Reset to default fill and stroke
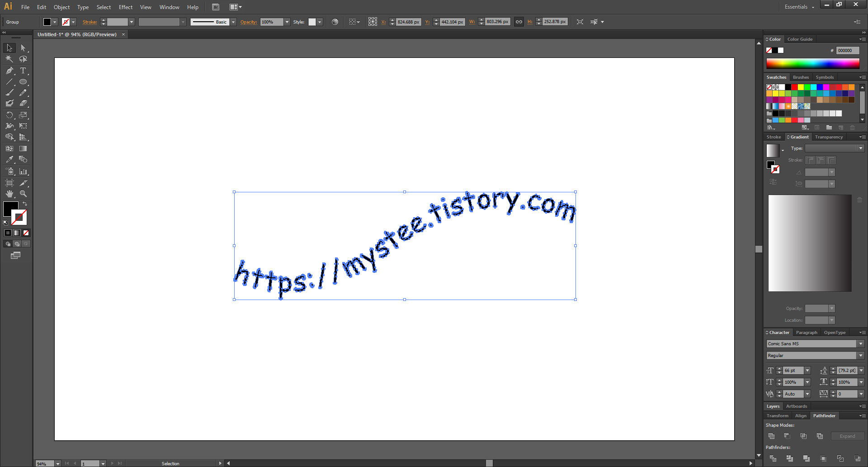This screenshot has height=467, width=868. 5,223
